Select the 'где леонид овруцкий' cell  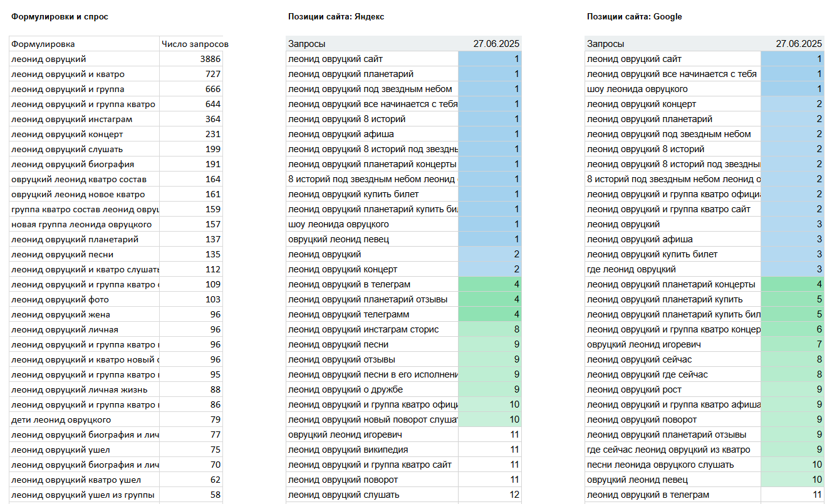pos(673,269)
